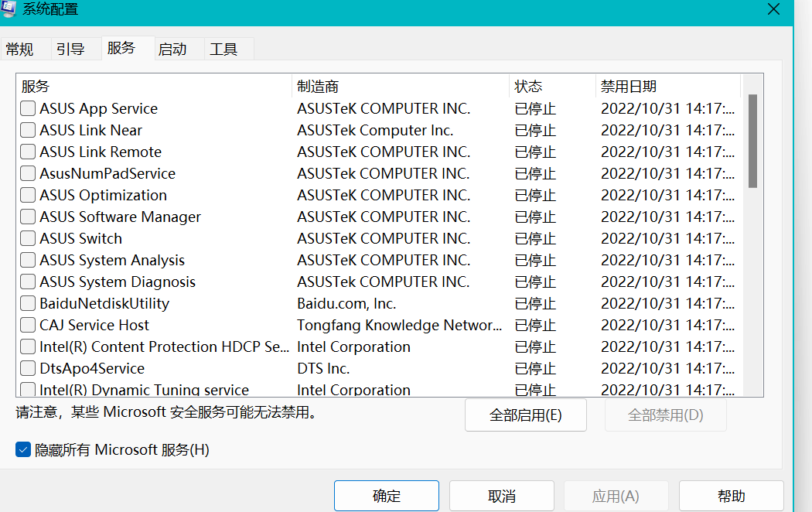The width and height of the screenshot is (812, 512).
Task: Check the ASUS Optimization service
Action: (28, 195)
